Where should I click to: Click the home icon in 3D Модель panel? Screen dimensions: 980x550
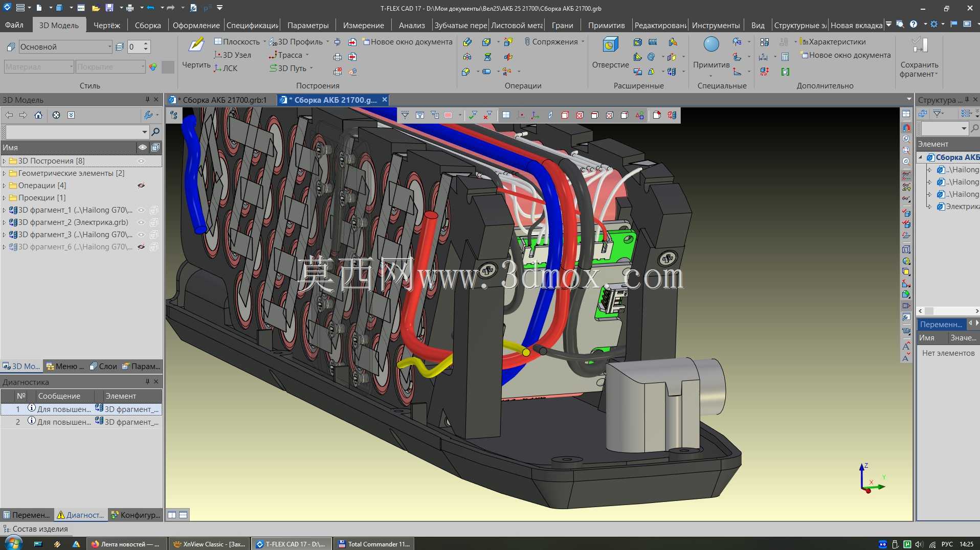coord(38,115)
